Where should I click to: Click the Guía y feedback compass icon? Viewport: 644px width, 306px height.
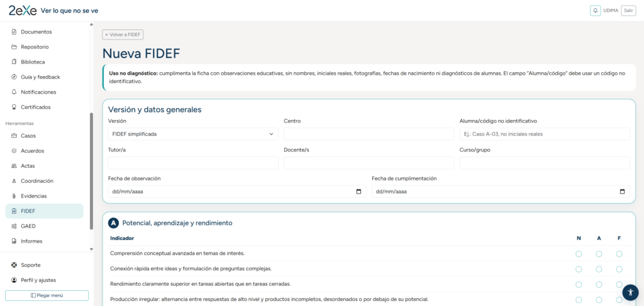click(14, 77)
